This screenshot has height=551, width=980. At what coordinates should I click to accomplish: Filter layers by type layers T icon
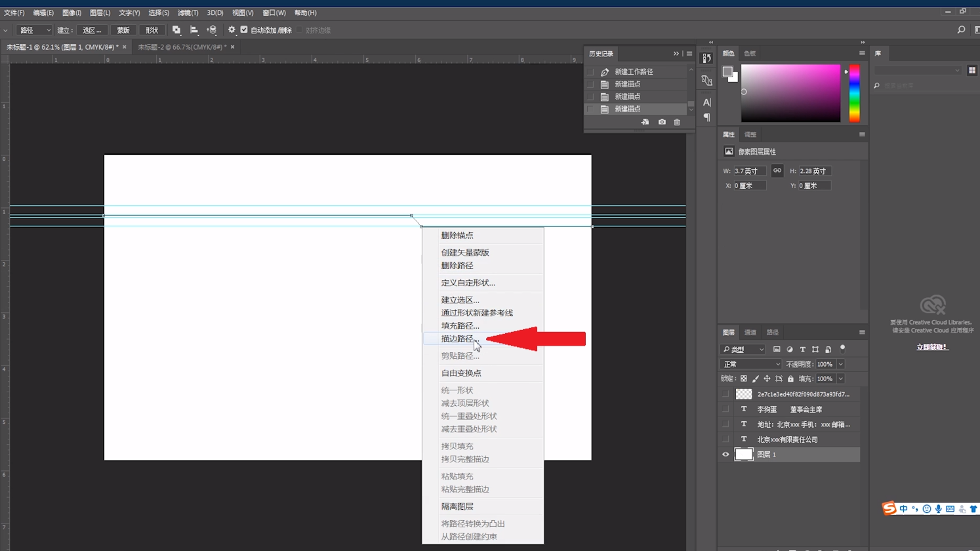[x=802, y=350]
